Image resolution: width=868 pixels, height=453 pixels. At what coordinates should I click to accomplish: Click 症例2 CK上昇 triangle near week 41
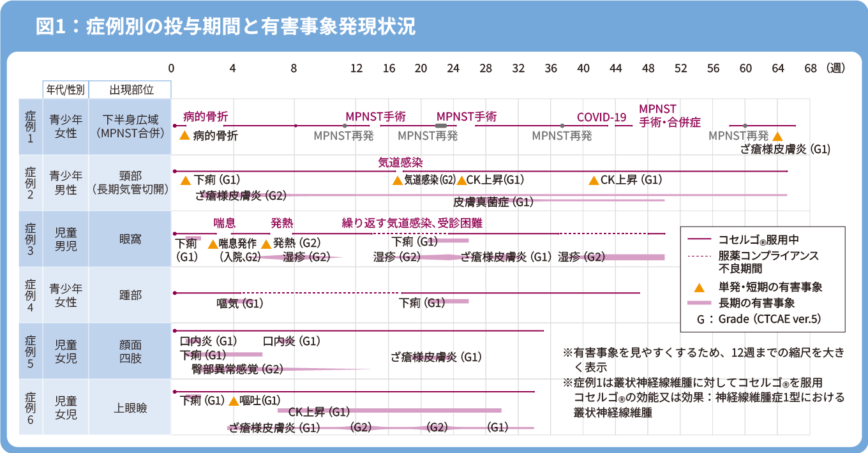point(594,181)
